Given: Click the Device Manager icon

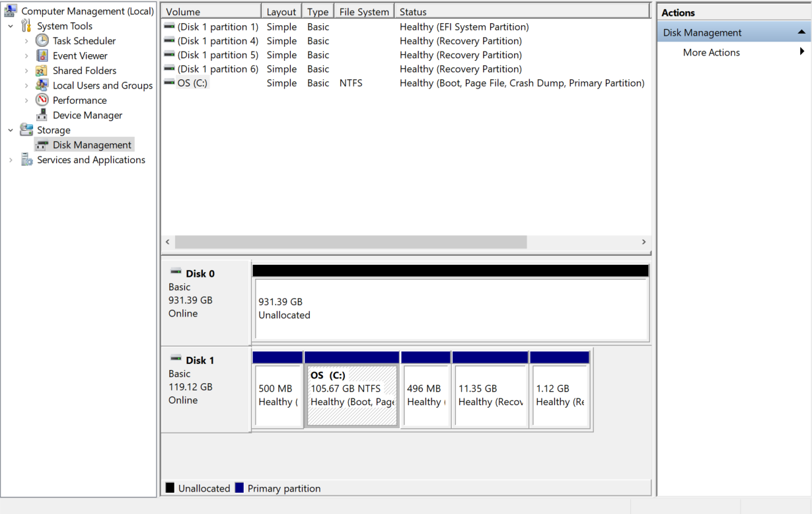Looking at the screenshot, I should point(42,115).
